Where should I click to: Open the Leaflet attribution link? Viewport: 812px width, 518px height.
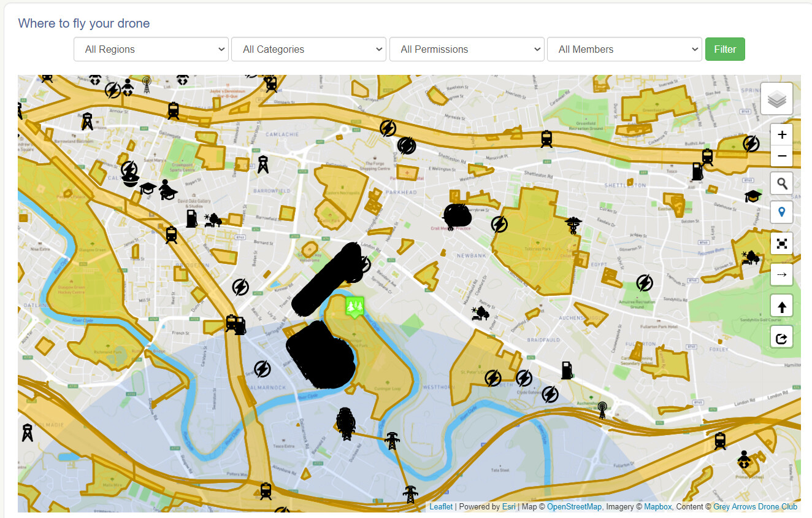tap(441, 507)
